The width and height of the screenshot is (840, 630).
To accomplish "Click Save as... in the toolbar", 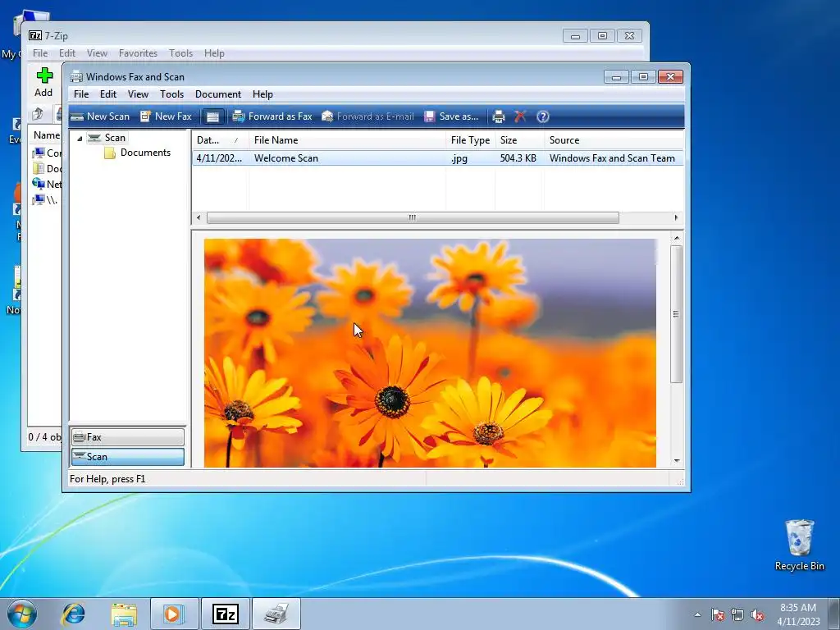I will 451,116.
